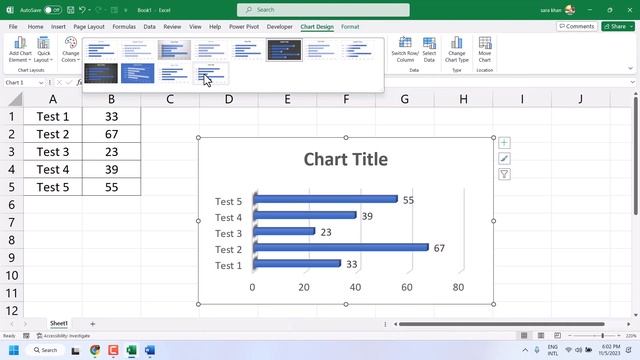
Task: Click the Chart Styles paintbrush icon
Action: pyautogui.click(x=504, y=158)
